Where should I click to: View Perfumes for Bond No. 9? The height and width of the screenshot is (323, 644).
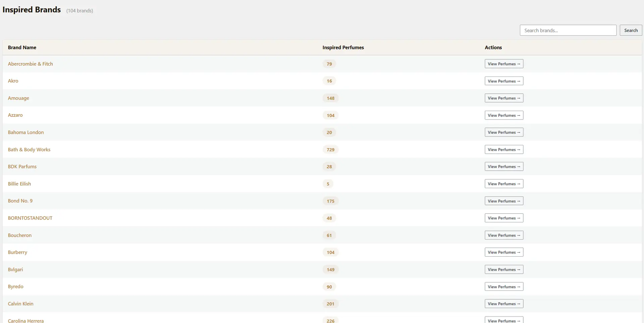pyautogui.click(x=504, y=201)
